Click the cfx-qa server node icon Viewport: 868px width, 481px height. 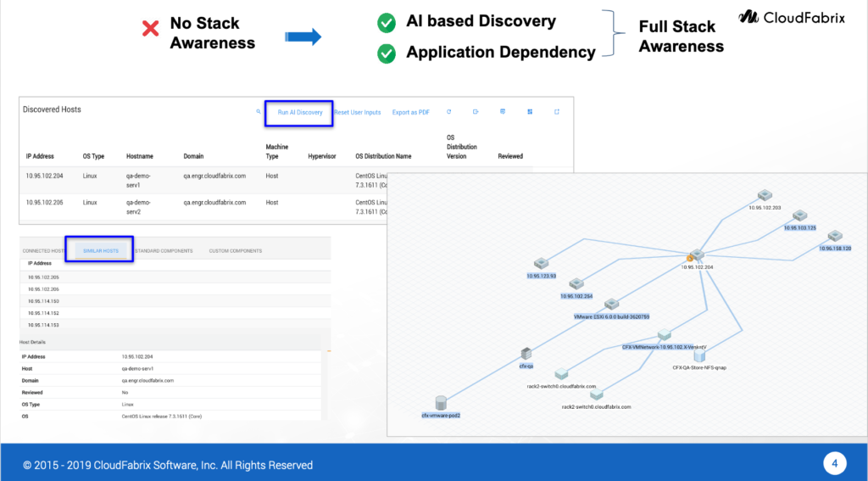526,353
